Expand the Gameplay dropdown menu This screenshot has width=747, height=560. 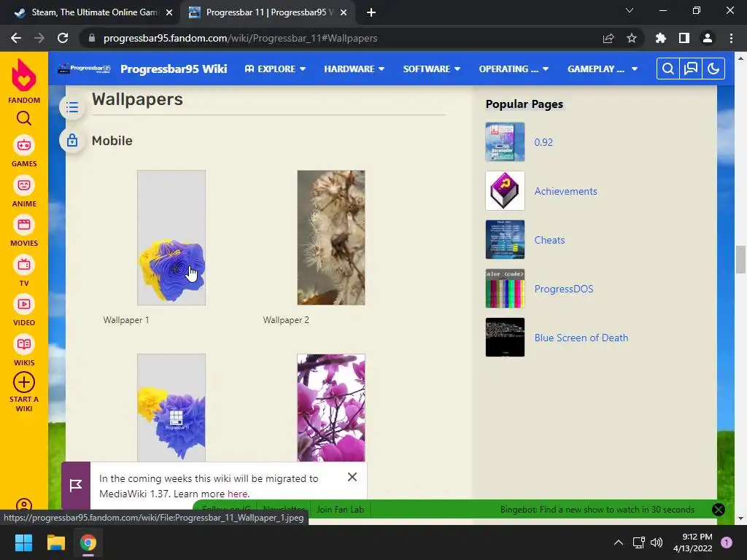(602, 69)
